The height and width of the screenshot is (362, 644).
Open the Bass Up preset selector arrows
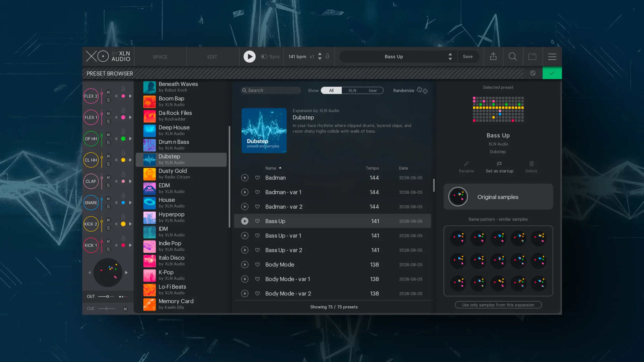450,57
